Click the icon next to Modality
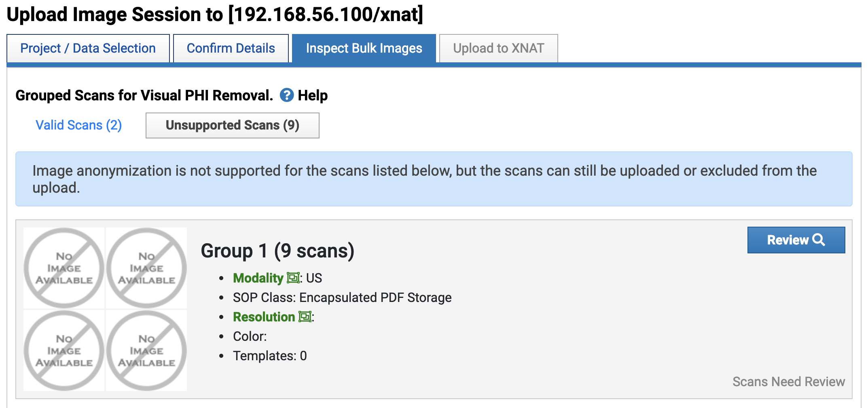Viewport: 868px width, 408px height. (293, 278)
